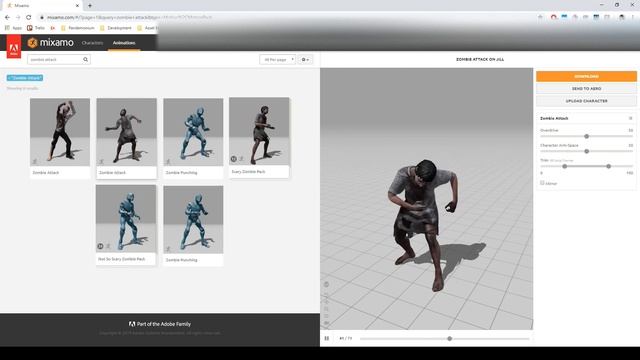Open the Development bookmarks folder
Viewport: 640px width, 360px height.
click(x=116, y=28)
